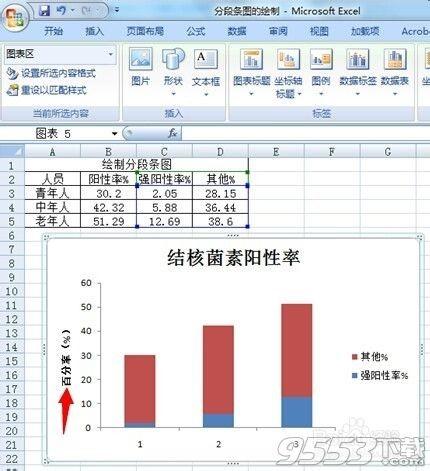Click the Office button
This screenshot has height=471, width=430.
tap(15, 17)
